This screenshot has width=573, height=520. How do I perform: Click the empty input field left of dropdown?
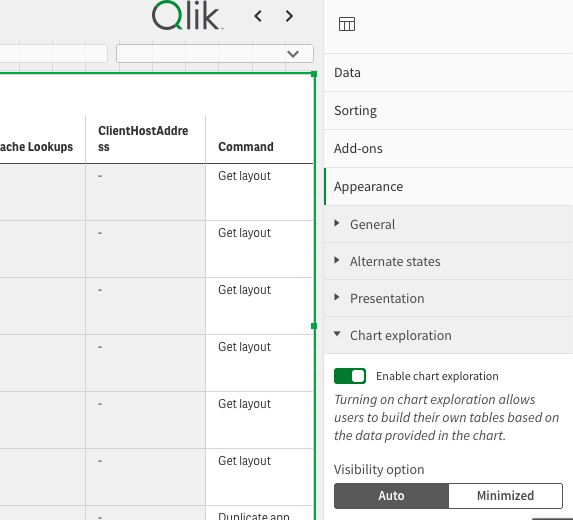pos(53,54)
